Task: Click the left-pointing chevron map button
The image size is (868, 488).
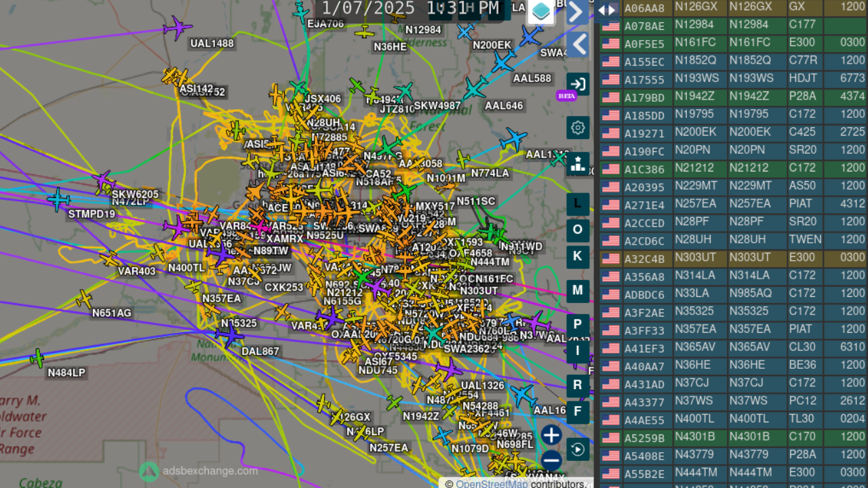Action: tap(578, 45)
